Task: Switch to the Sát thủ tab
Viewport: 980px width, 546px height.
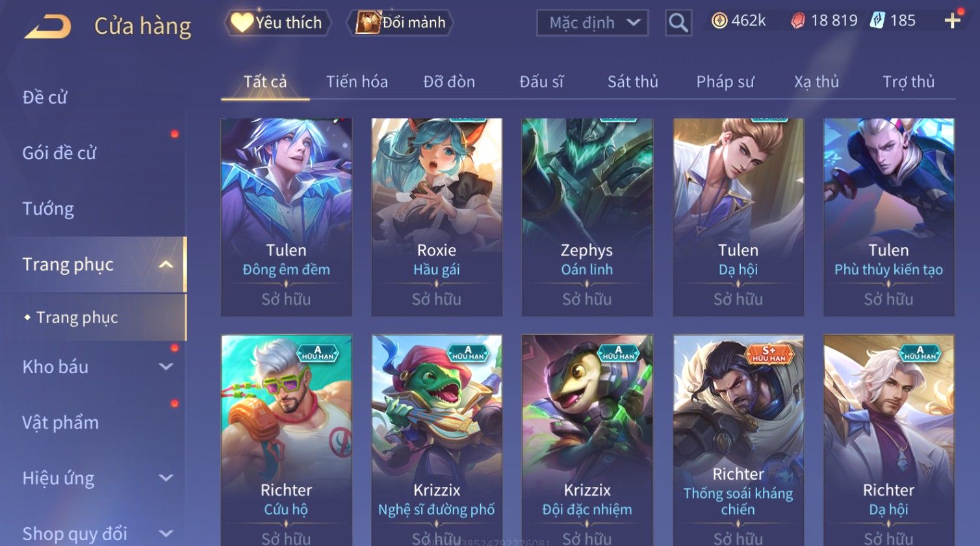Action: pos(632,82)
